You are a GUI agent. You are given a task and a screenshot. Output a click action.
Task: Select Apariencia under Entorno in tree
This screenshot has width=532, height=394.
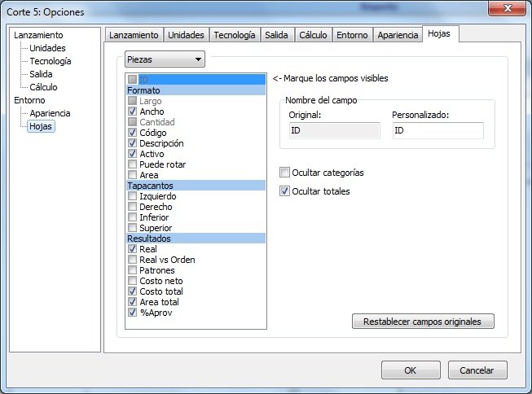click(x=50, y=113)
